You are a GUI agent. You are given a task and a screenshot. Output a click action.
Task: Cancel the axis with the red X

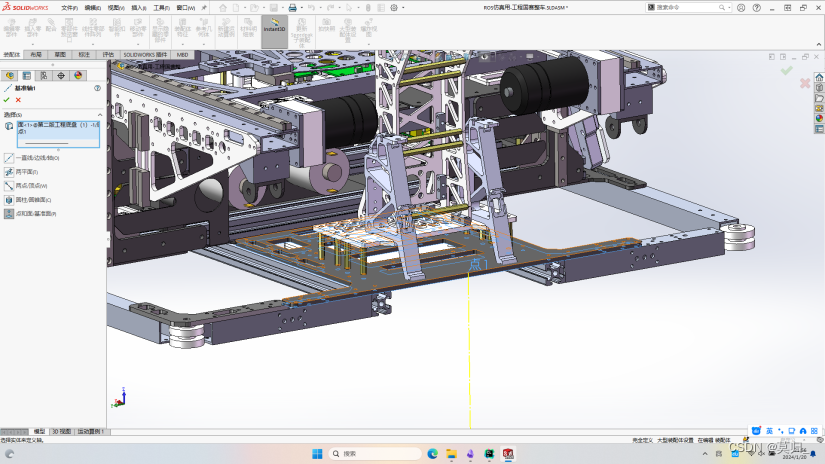click(18, 99)
